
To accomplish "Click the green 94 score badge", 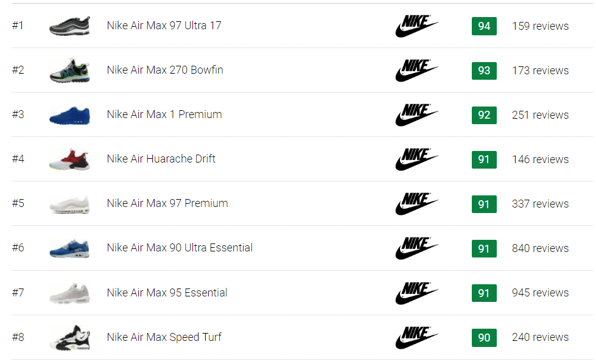I will [484, 26].
